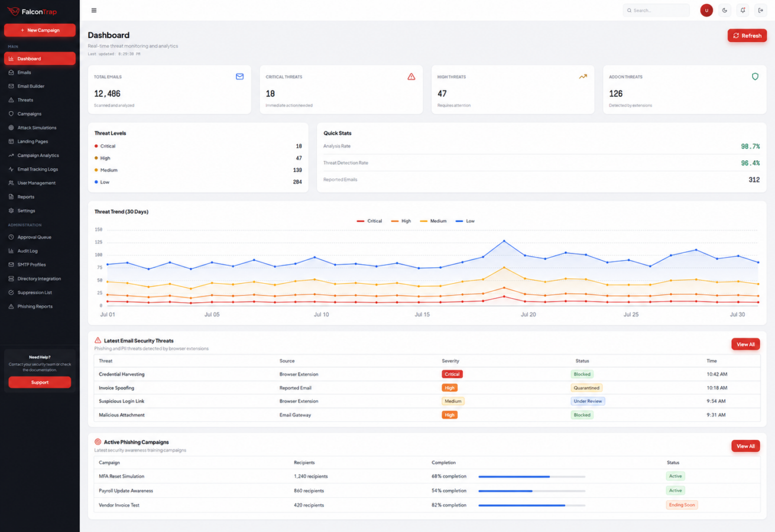Open the user avatar menu
Screen dimensions: 775x532
pos(706,10)
